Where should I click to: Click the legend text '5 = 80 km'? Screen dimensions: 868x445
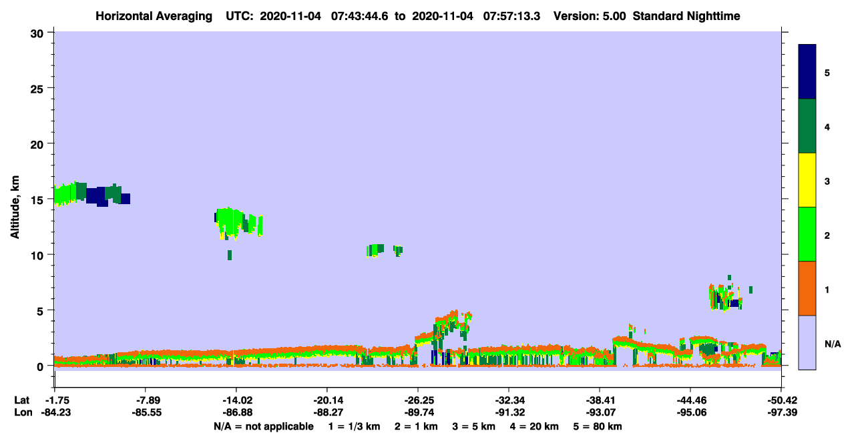[x=598, y=426]
